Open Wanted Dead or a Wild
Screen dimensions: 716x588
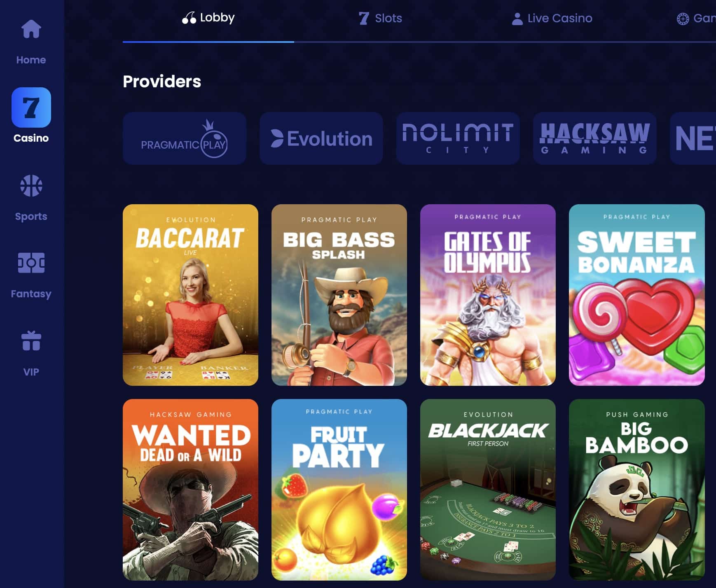[x=190, y=490]
